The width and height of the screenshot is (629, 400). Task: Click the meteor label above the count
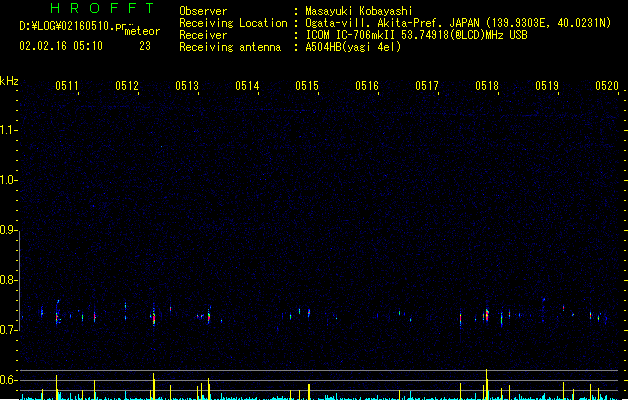(142, 31)
